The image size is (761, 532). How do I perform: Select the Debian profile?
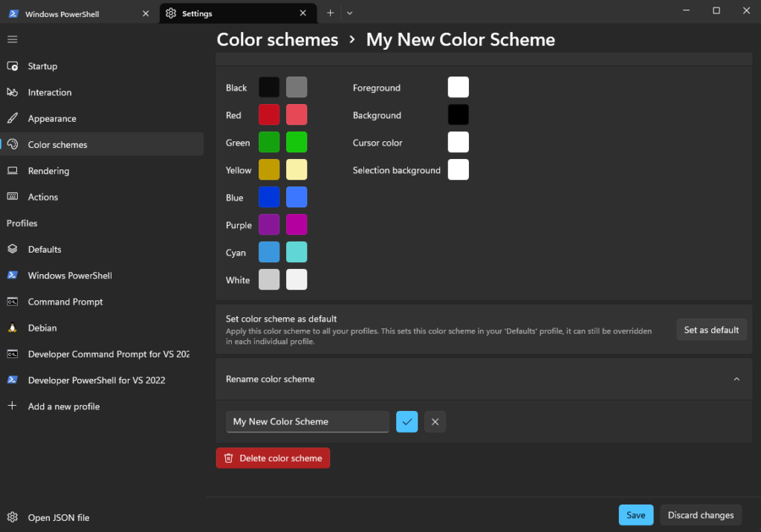click(42, 328)
